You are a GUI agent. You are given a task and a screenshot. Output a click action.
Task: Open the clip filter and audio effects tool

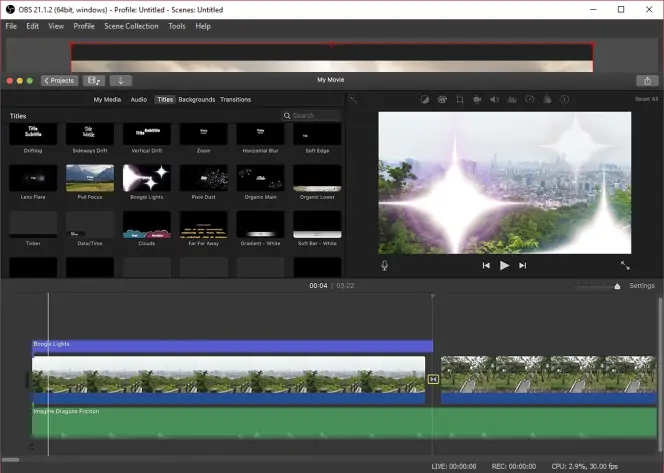(x=547, y=100)
